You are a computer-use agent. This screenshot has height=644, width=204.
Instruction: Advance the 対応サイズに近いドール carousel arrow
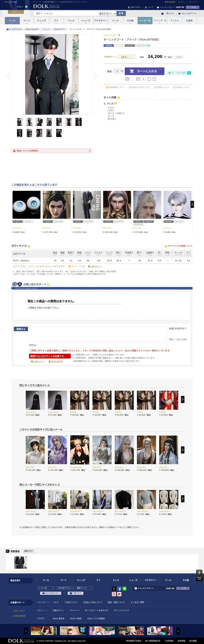(183, 450)
